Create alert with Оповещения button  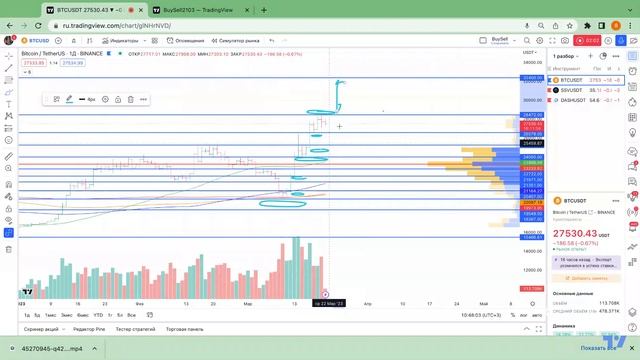[186, 40]
